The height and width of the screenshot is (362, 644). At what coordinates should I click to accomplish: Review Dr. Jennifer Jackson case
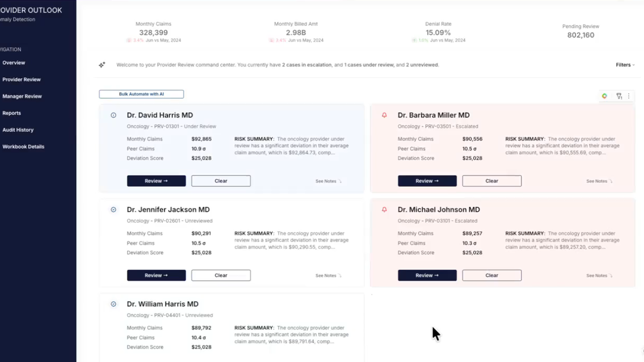point(156,275)
